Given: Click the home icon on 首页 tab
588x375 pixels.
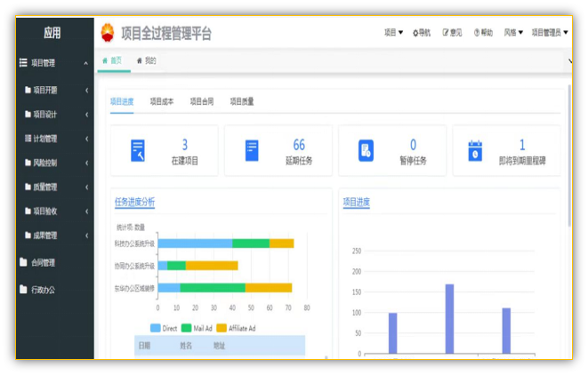Looking at the screenshot, I should point(105,60).
